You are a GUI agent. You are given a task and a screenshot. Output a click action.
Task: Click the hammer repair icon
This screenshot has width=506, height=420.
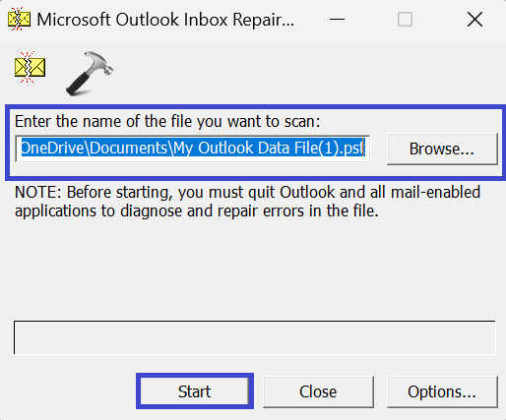[x=90, y=74]
